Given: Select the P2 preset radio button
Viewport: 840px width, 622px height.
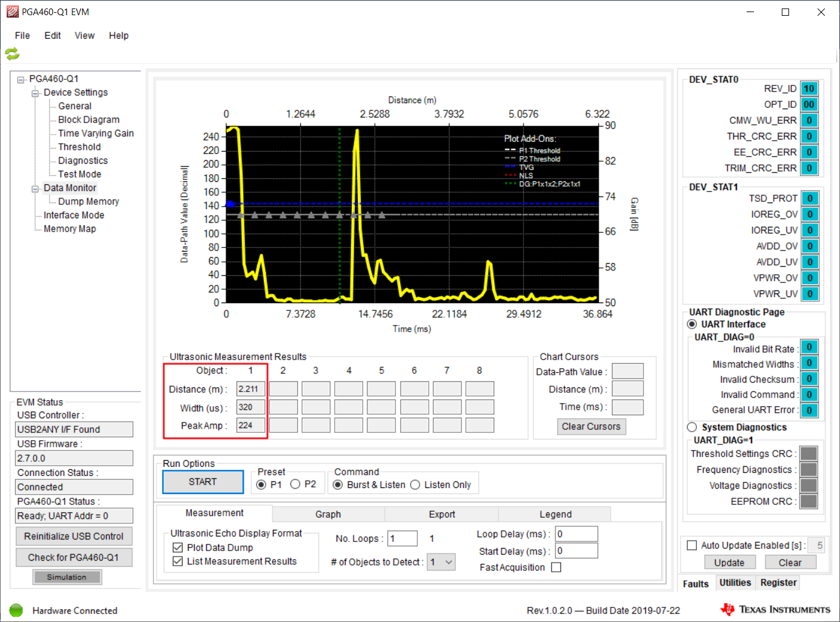Looking at the screenshot, I should [x=296, y=484].
